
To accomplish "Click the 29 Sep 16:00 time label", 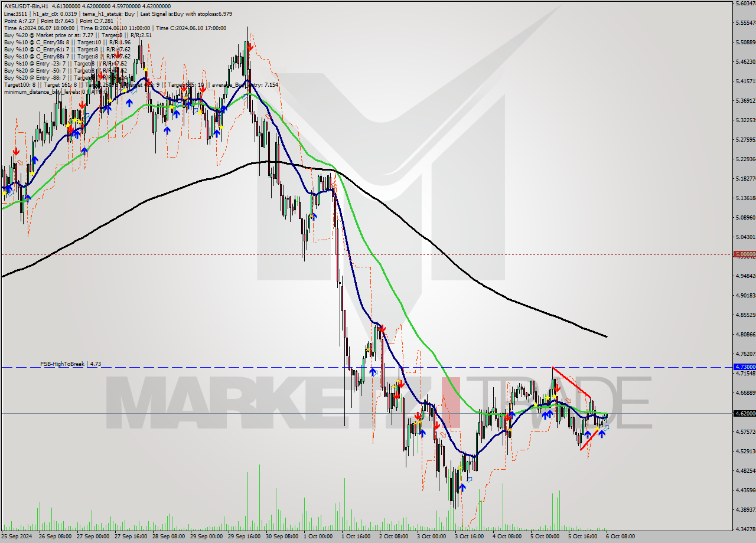I will click(x=245, y=537).
